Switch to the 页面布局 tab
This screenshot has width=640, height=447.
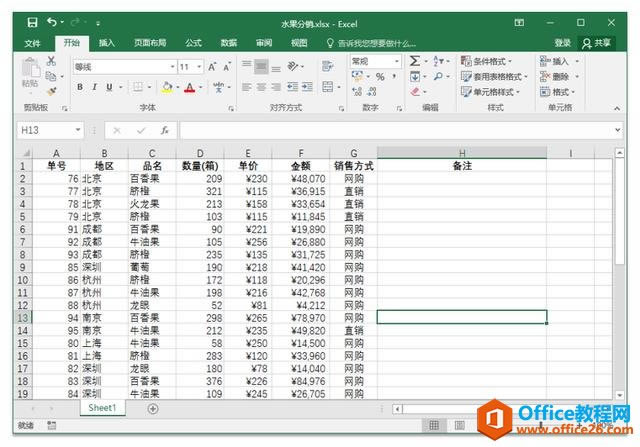click(x=150, y=43)
